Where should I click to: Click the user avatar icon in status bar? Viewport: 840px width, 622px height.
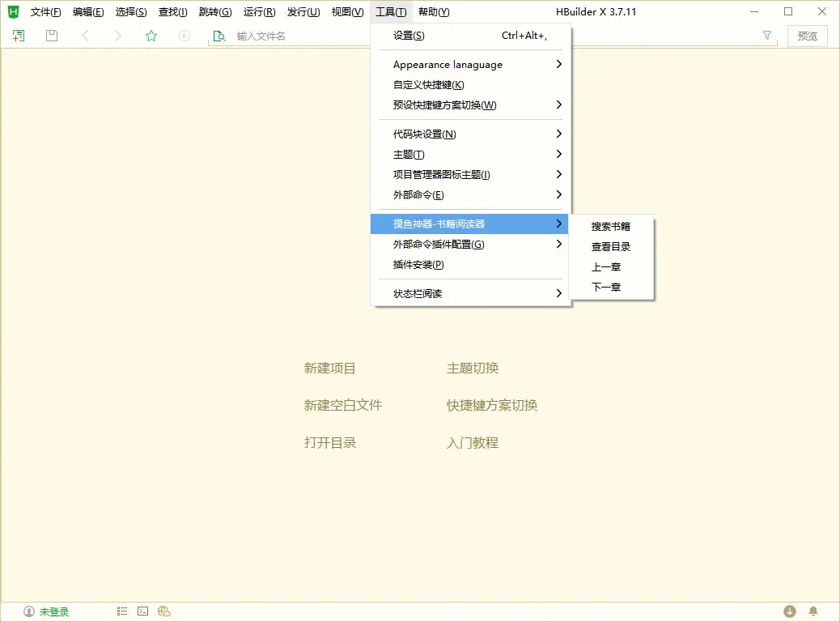coord(29,611)
